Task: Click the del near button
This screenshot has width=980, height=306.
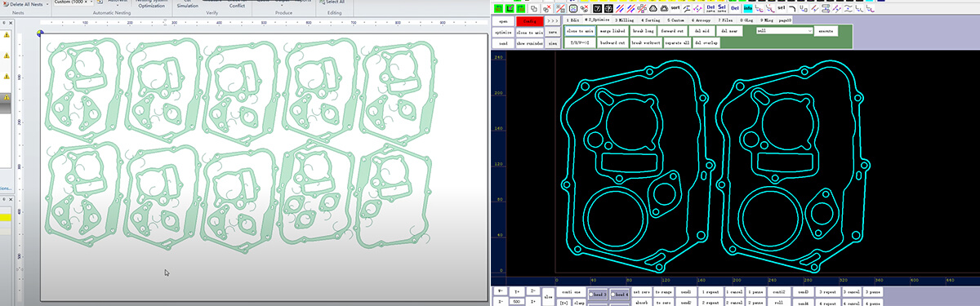Action: 728,30
